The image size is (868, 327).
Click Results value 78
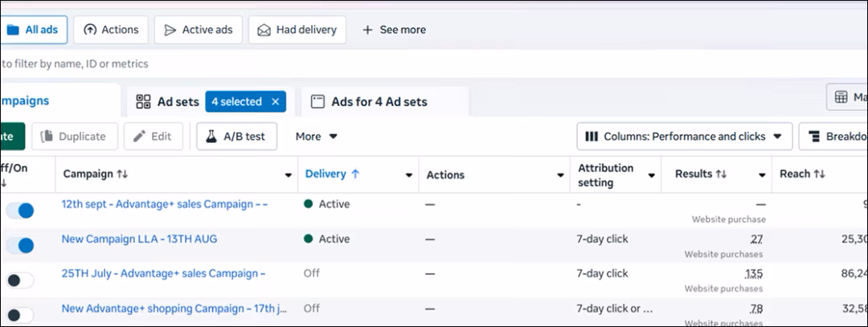click(756, 309)
